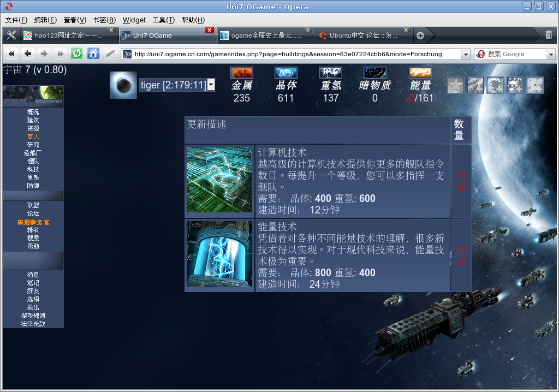Open 消息 in the sidebar
559x392 pixels.
click(33, 275)
